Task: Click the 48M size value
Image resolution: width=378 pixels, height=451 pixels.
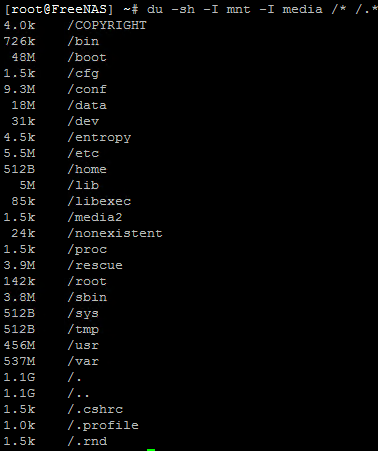Action: pyautogui.click(x=23, y=58)
